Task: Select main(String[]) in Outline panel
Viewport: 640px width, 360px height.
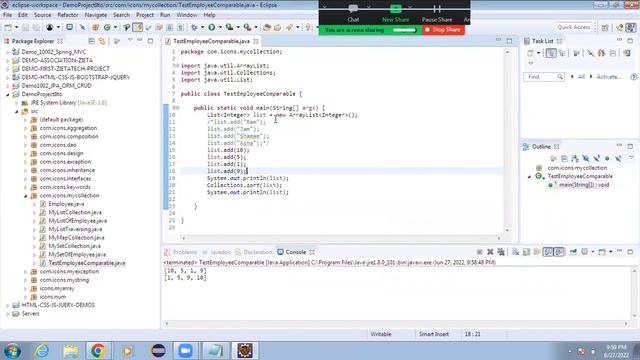Action: (x=584, y=185)
